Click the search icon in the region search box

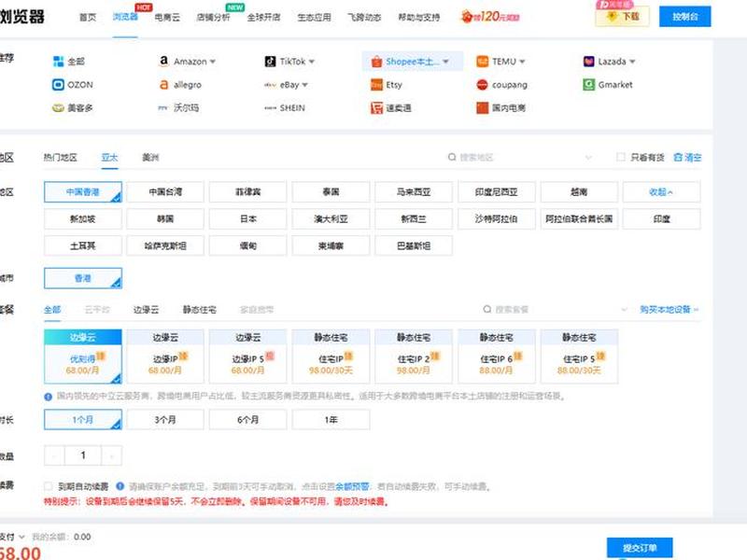point(452,157)
